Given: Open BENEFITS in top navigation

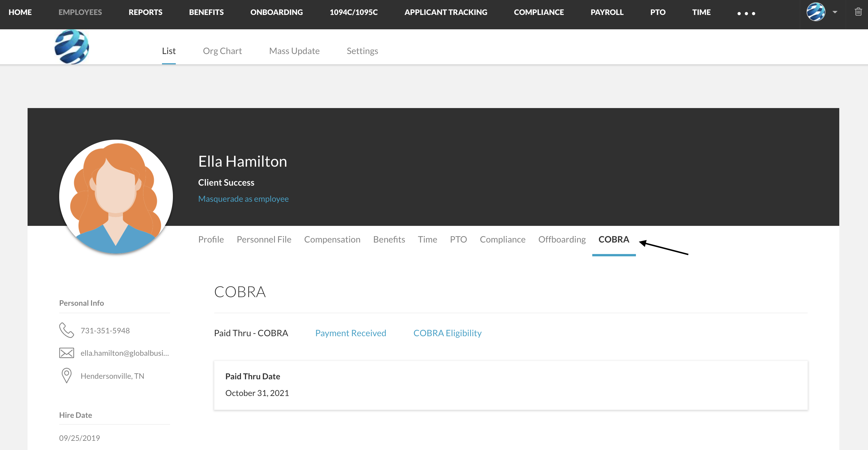Looking at the screenshot, I should tap(206, 12).
